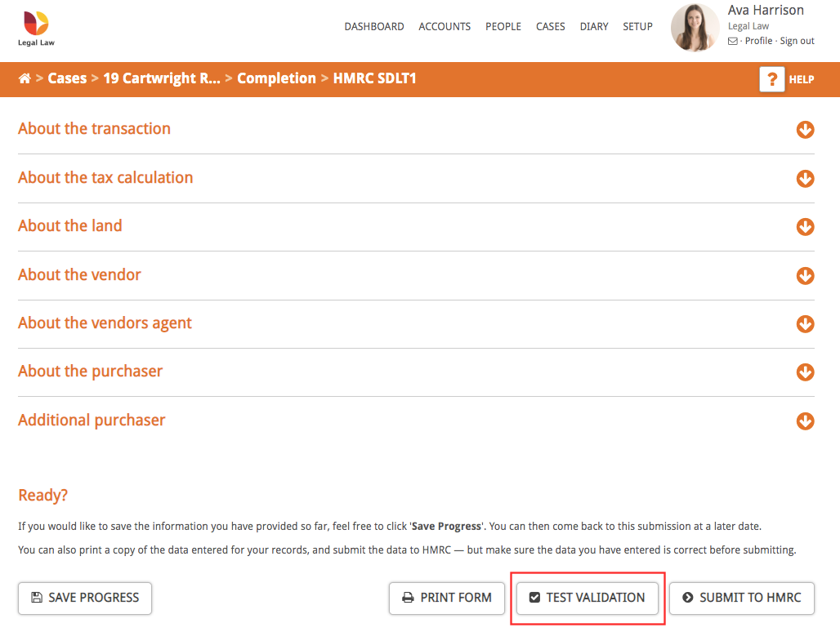Click the envelope mail icon under user name
840x632 pixels.
coord(733,41)
